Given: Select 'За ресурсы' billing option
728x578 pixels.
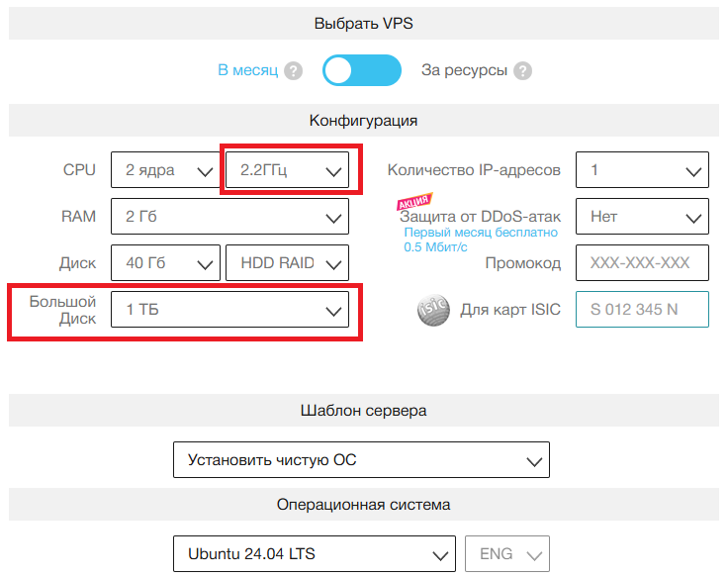Looking at the screenshot, I should click(465, 71).
